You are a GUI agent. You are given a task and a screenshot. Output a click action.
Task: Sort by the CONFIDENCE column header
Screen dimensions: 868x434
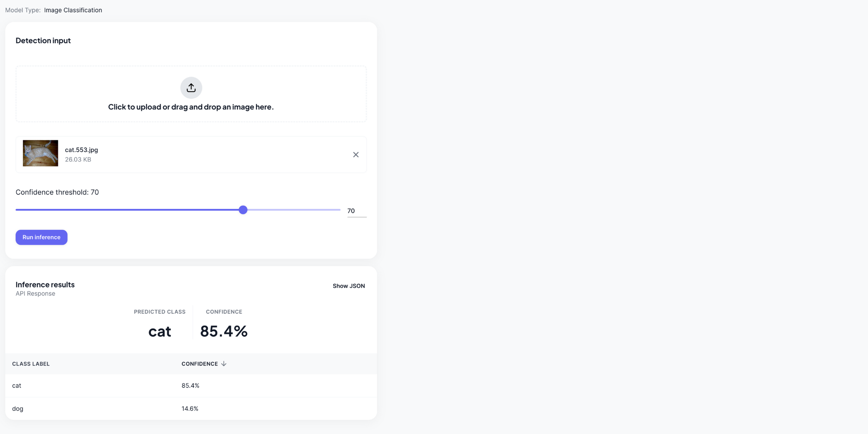point(200,364)
